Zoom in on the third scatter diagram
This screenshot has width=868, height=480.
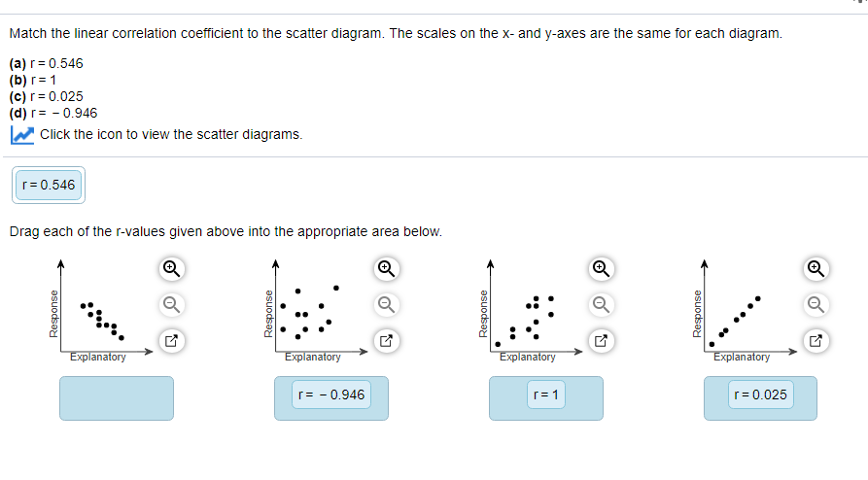point(601,268)
